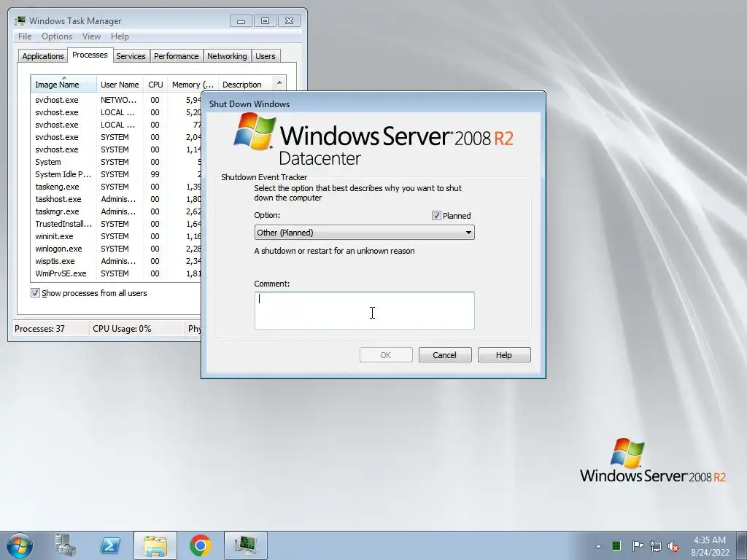Select the taskeng.exe process row
The width and height of the screenshot is (747, 560).
pos(116,187)
